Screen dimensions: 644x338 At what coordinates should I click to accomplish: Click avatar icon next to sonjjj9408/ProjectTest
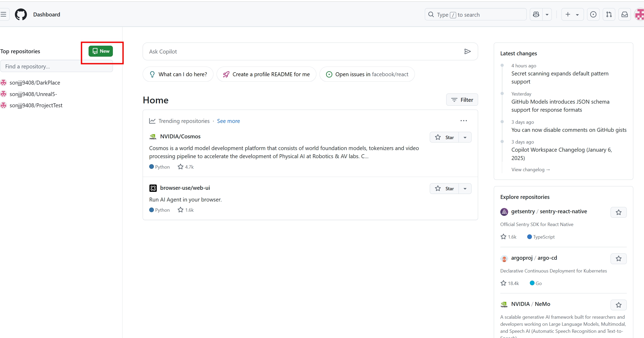click(3, 105)
